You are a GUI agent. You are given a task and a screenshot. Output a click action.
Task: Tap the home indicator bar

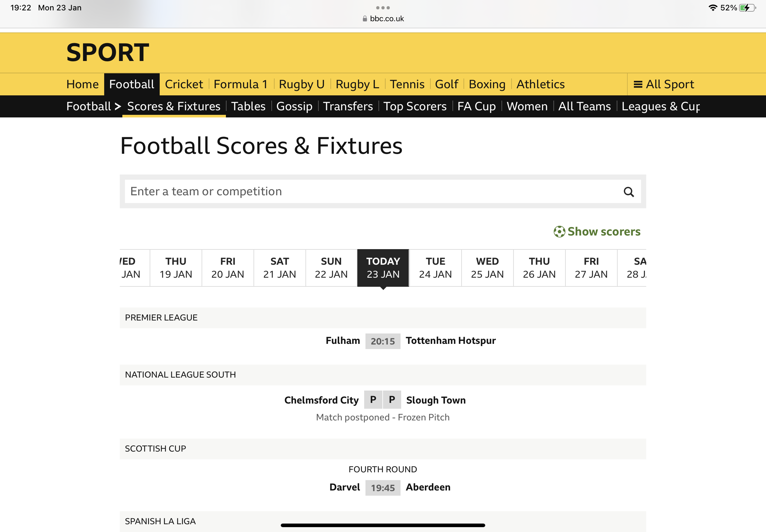coord(383,525)
